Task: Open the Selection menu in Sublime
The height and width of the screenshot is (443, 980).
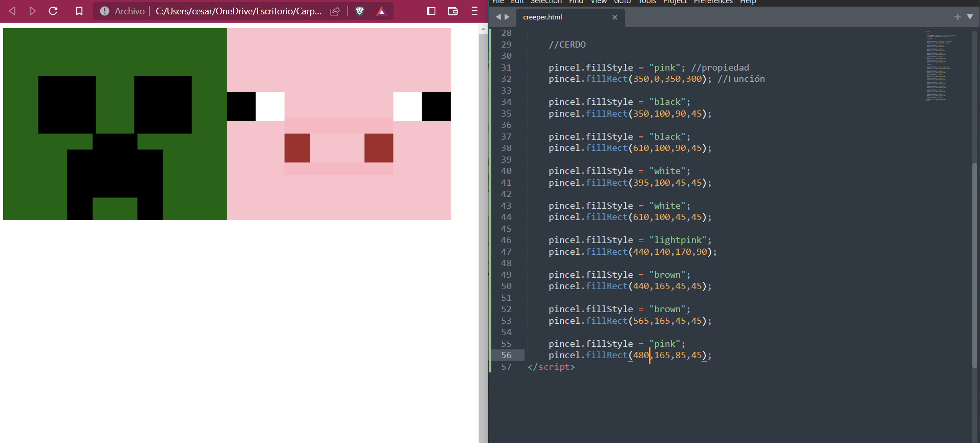Action: (x=546, y=2)
